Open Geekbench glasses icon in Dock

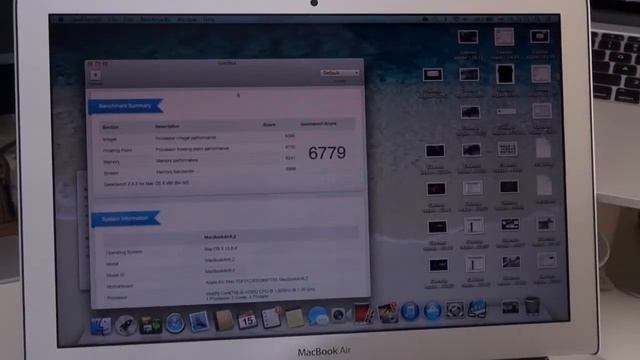[477, 309]
